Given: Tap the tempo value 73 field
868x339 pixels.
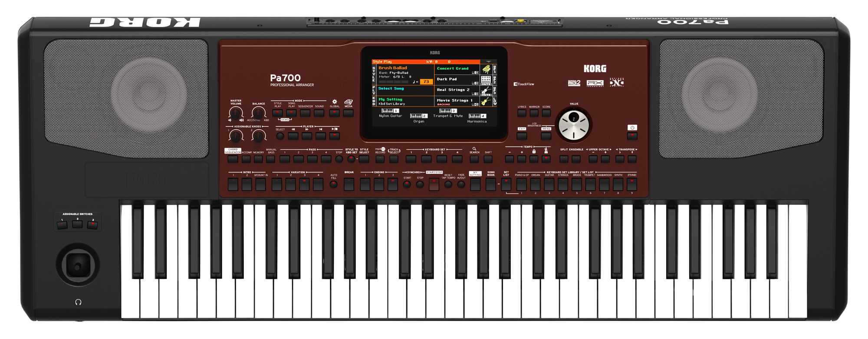Looking at the screenshot, I should 426,82.
